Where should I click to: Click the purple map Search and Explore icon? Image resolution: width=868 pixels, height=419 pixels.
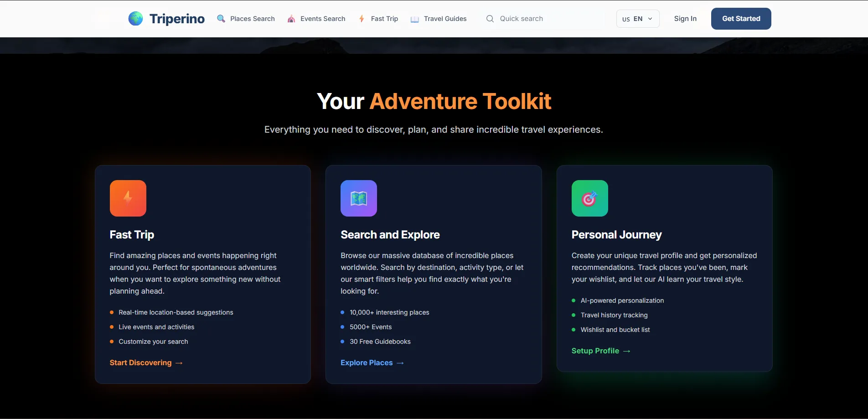(359, 198)
